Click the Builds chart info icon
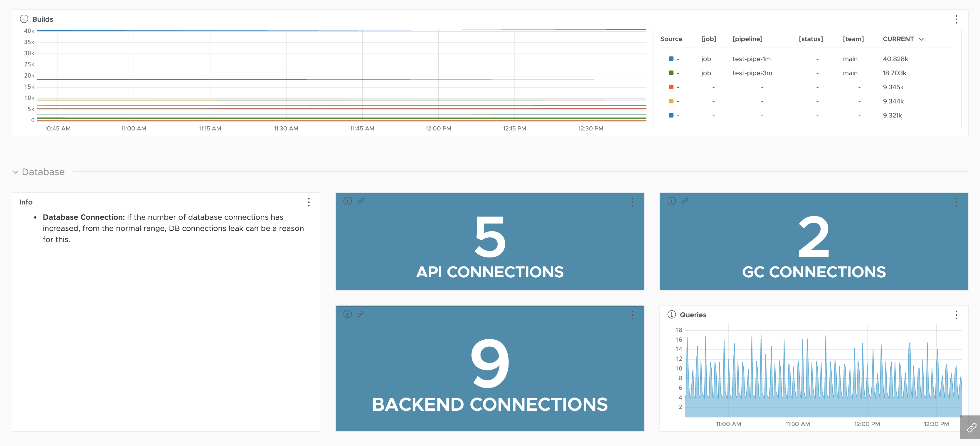The height and width of the screenshot is (446, 980). (x=24, y=19)
